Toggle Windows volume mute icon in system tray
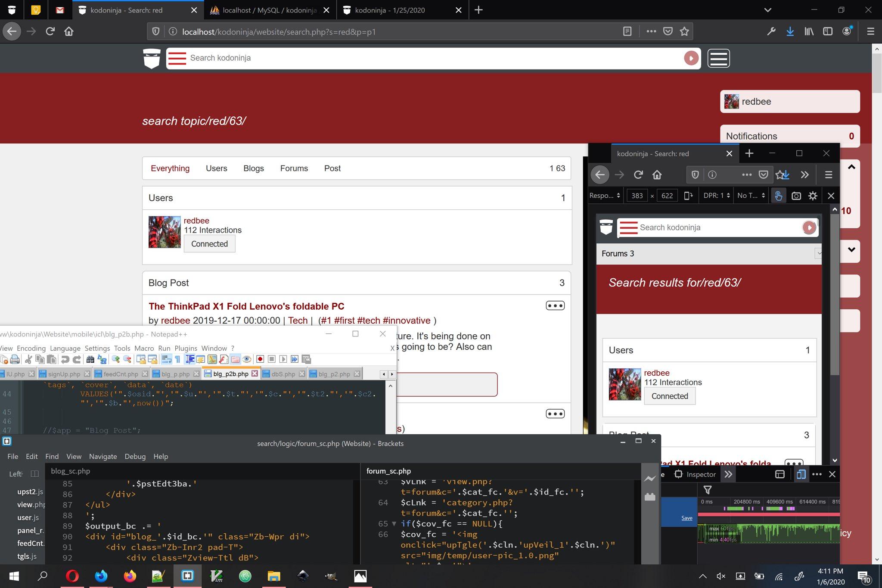 tap(721, 576)
